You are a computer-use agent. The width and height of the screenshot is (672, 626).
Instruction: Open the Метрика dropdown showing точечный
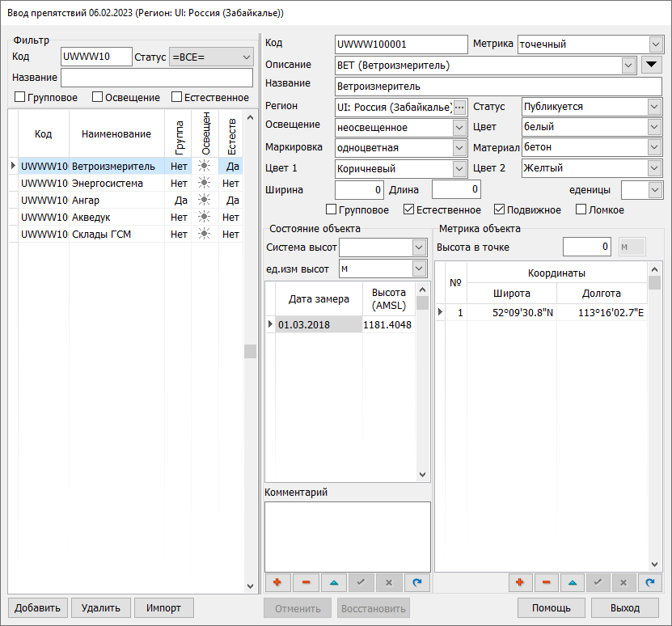pyautogui.click(x=654, y=44)
